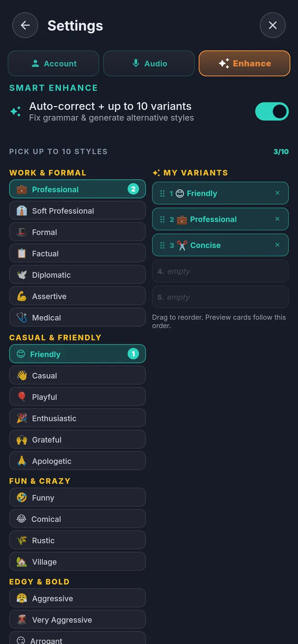Remove the Concise variant
Screen dimensions: 298x644
[x=277, y=245]
